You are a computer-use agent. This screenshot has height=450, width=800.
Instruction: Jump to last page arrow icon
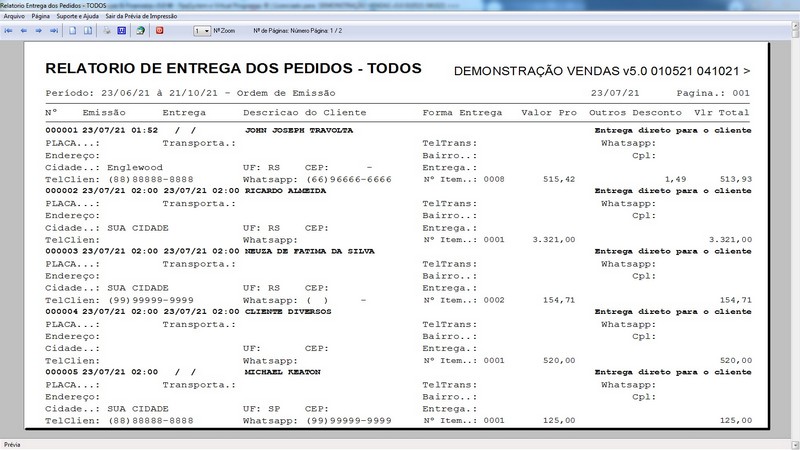point(54,31)
